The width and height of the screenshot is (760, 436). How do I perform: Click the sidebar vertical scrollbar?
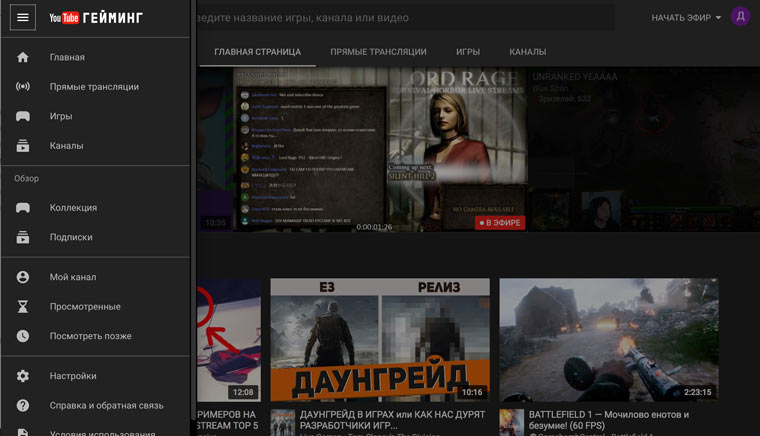[x=193, y=208]
